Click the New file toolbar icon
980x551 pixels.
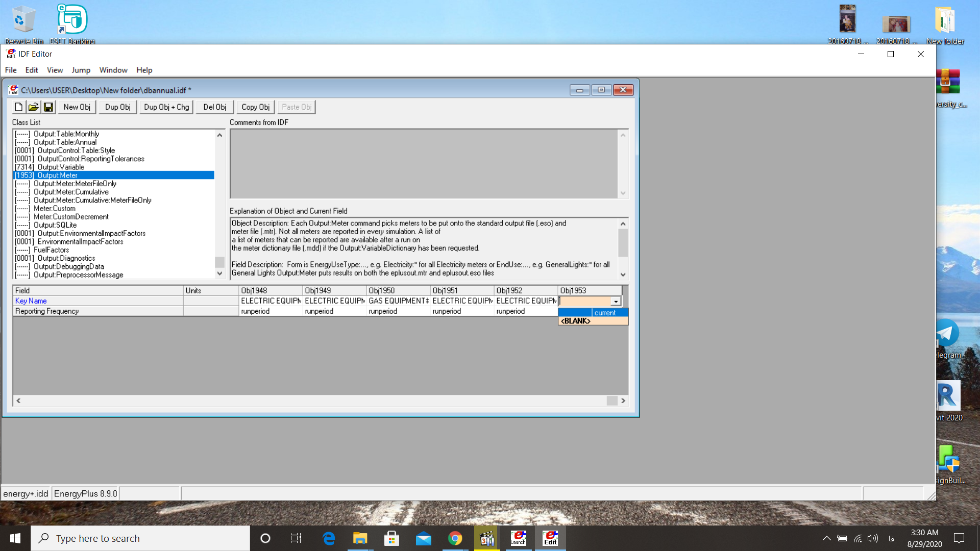[x=18, y=107]
